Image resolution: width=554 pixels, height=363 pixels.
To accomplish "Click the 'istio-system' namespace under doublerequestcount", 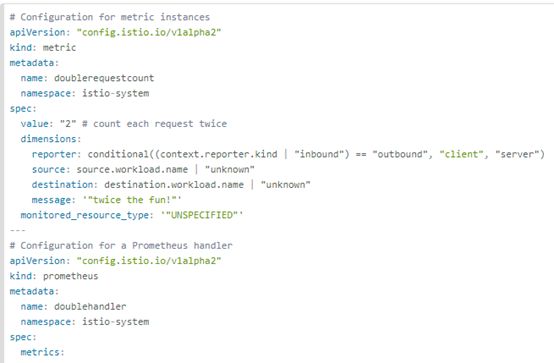I will click(116, 93).
